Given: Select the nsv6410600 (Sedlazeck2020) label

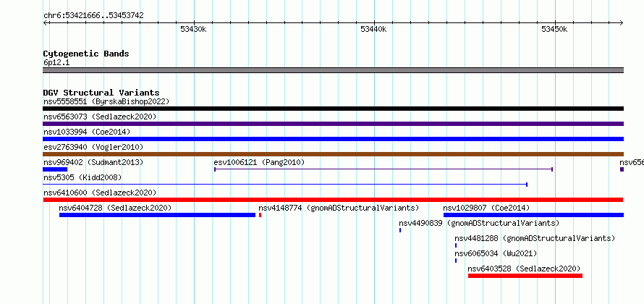Looking at the screenshot, I should [100, 193].
